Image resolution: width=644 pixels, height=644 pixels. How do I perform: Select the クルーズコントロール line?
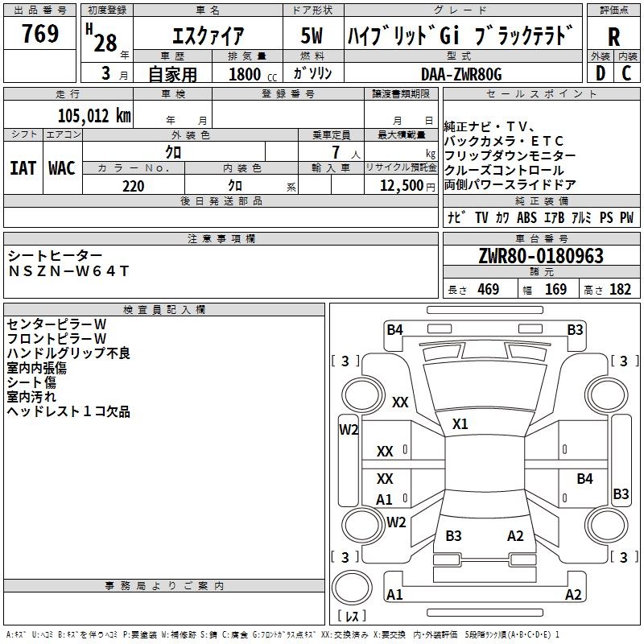pyautogui.click(x=504, y=171)
